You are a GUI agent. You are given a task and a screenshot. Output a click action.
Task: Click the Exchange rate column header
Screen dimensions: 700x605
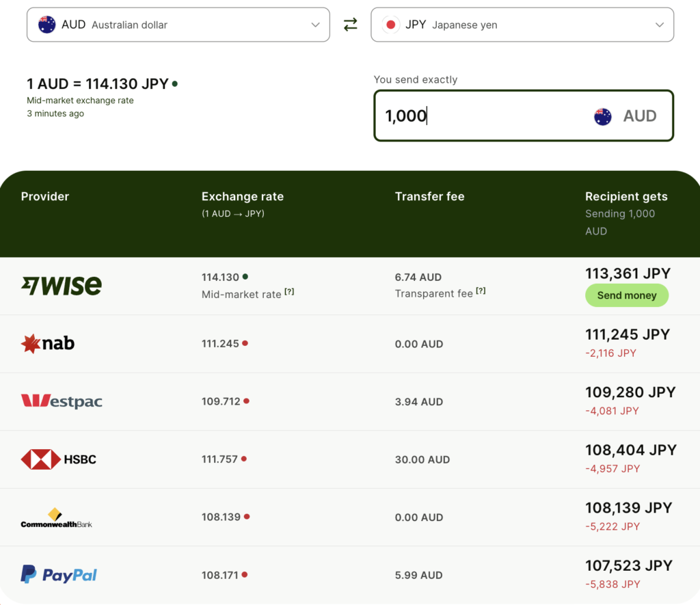pyautogui.click(x=243, y=196)
